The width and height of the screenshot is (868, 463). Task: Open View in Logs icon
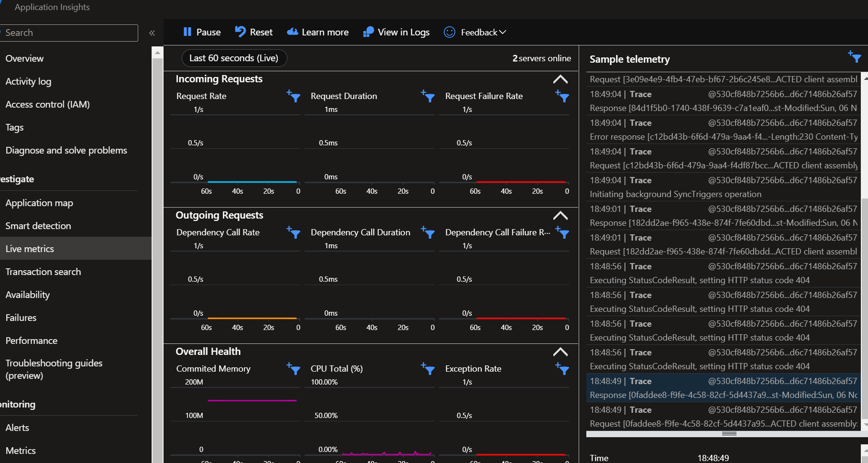368,32
